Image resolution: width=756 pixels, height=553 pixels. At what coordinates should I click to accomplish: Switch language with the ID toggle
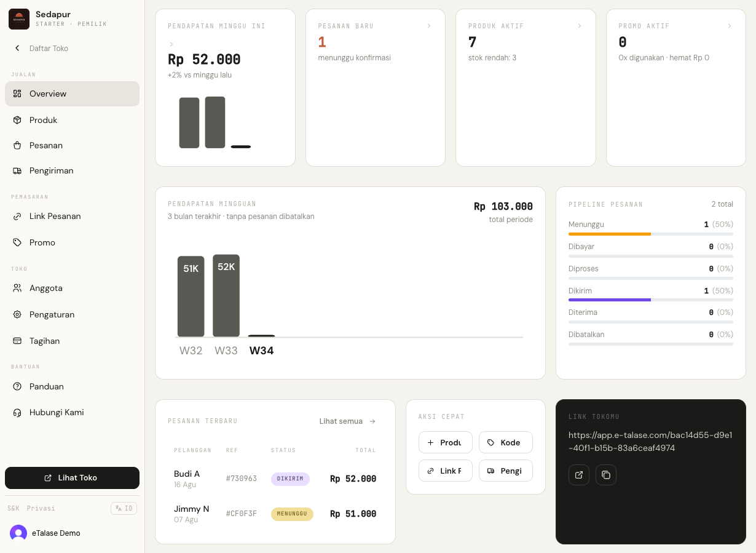click(124, 508)
